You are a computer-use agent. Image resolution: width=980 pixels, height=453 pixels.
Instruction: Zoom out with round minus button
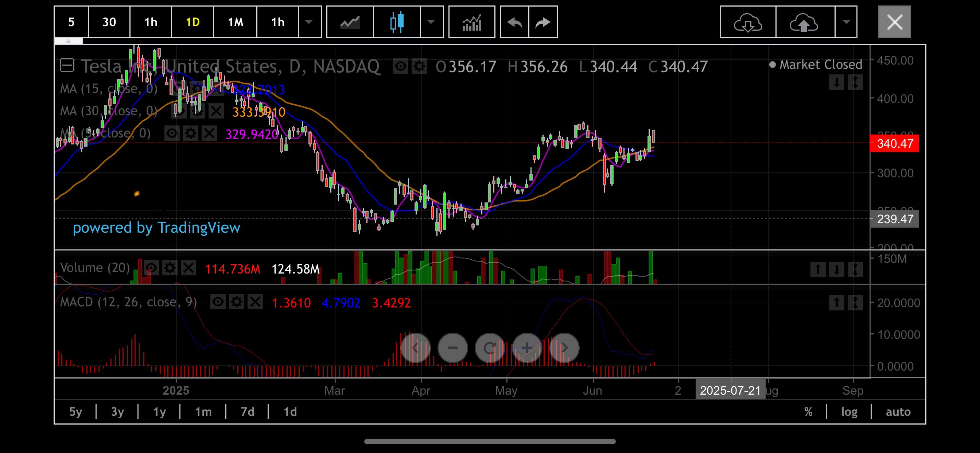click(x=453, y=348)
